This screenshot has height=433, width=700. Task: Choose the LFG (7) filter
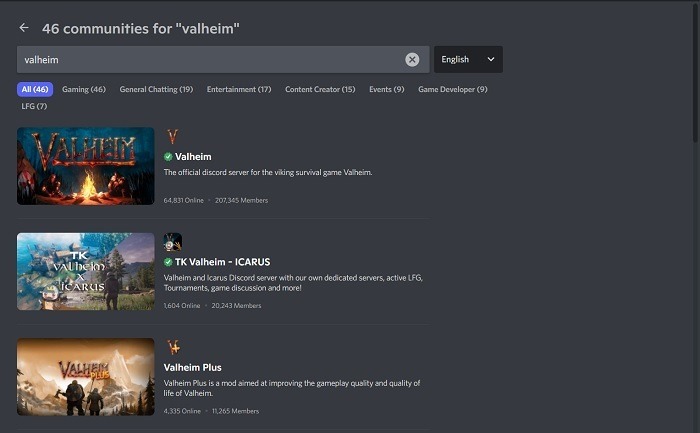coord(34,106)
